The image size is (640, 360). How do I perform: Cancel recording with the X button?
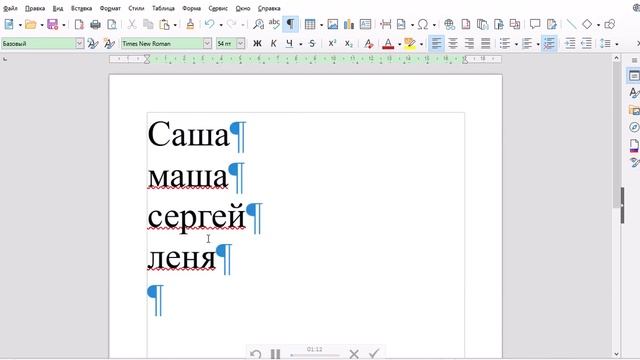354,354
